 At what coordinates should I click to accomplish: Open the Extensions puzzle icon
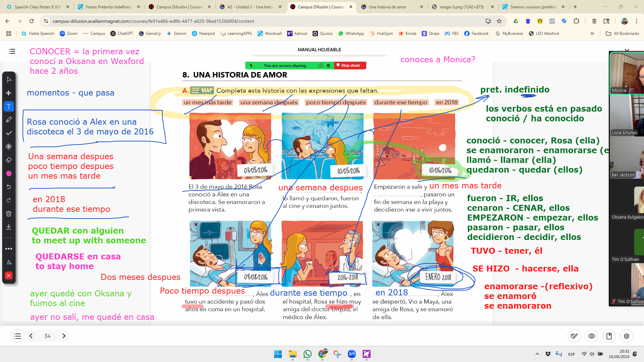[x=576, y=21]
